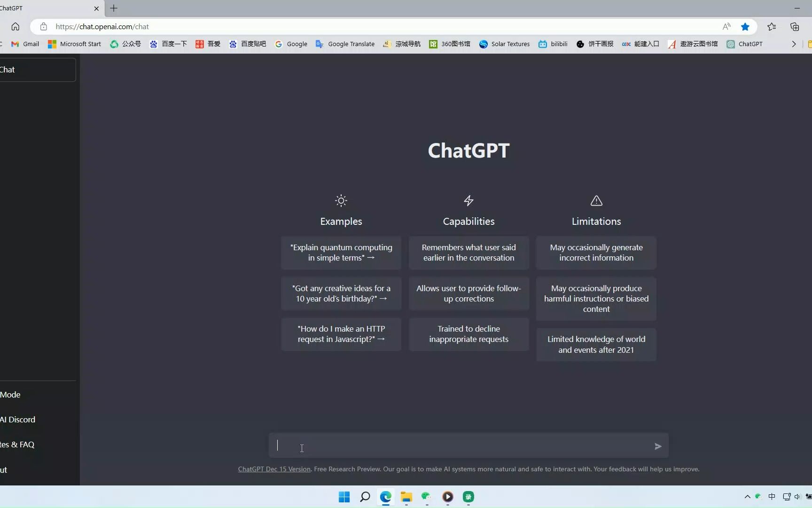
Task: Open the ChatGPT Dec 15 Version link
Action: pos(274,469)
